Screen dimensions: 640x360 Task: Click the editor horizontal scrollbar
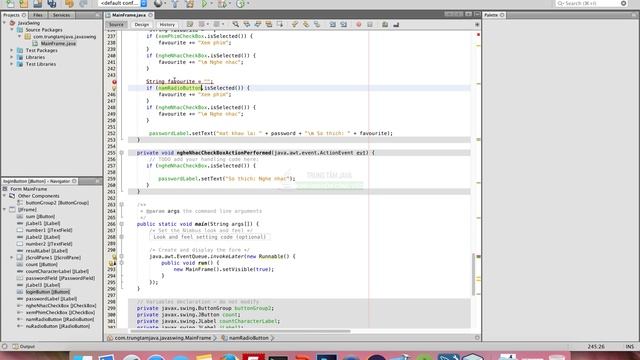(240, 331)
